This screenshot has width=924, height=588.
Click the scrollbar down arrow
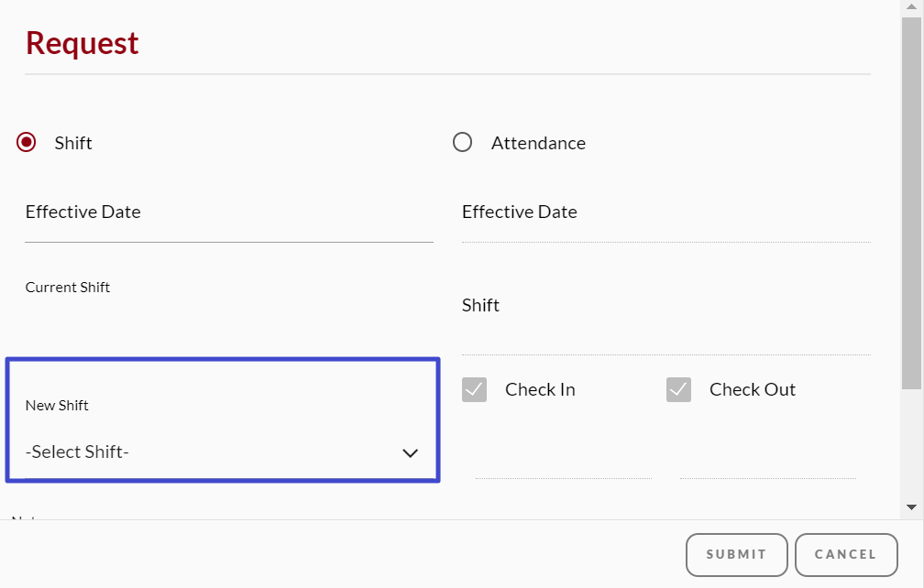(911, 506)
